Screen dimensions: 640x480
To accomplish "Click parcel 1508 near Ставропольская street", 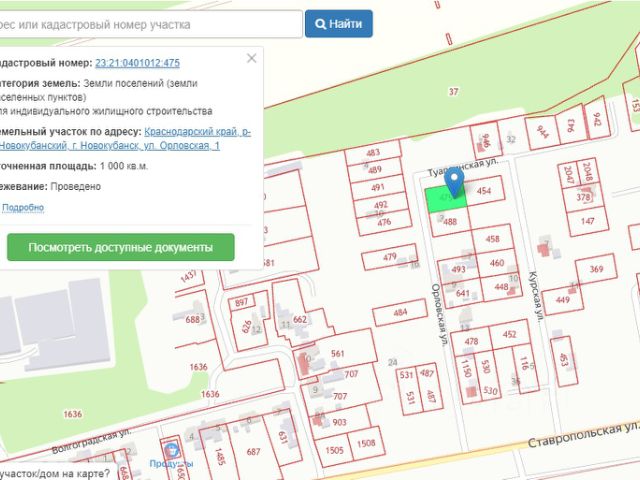I will tap(366, 444).
